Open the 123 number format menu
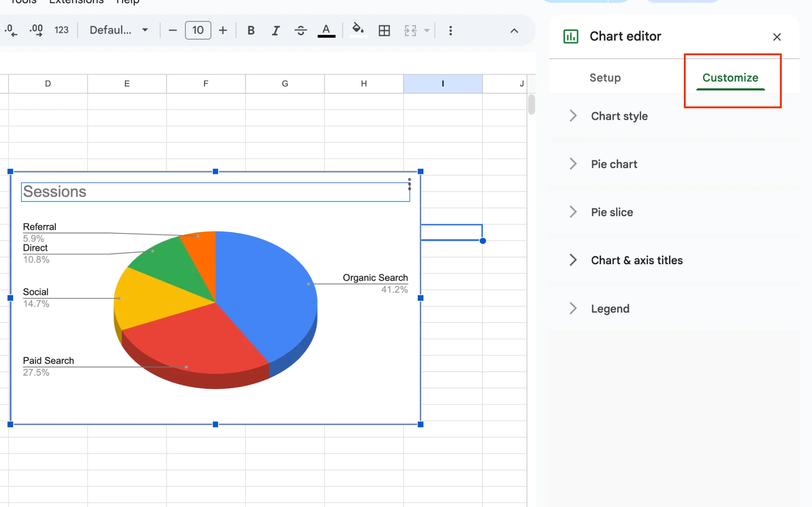 61,30
